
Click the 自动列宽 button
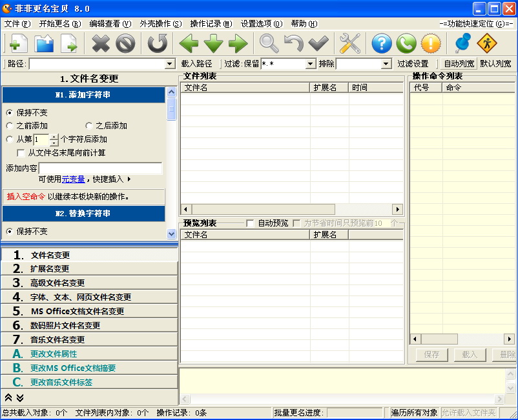(x=459, y=64)
